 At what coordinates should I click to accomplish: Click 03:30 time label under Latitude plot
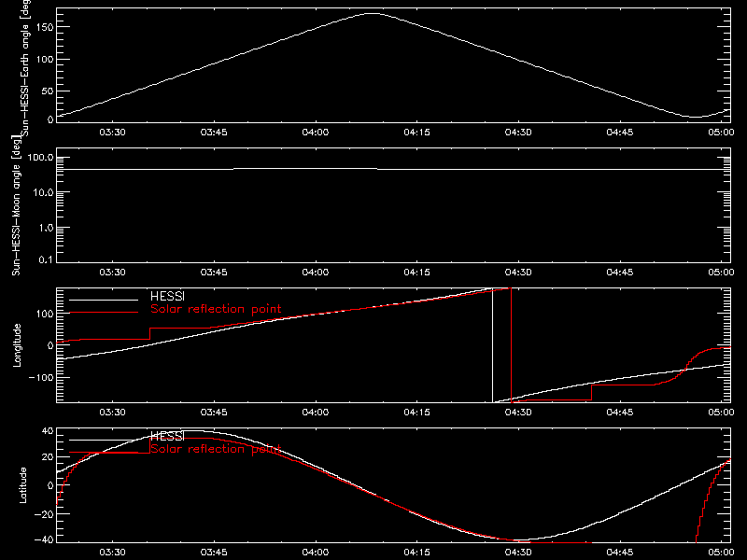(x=112, y=553)
